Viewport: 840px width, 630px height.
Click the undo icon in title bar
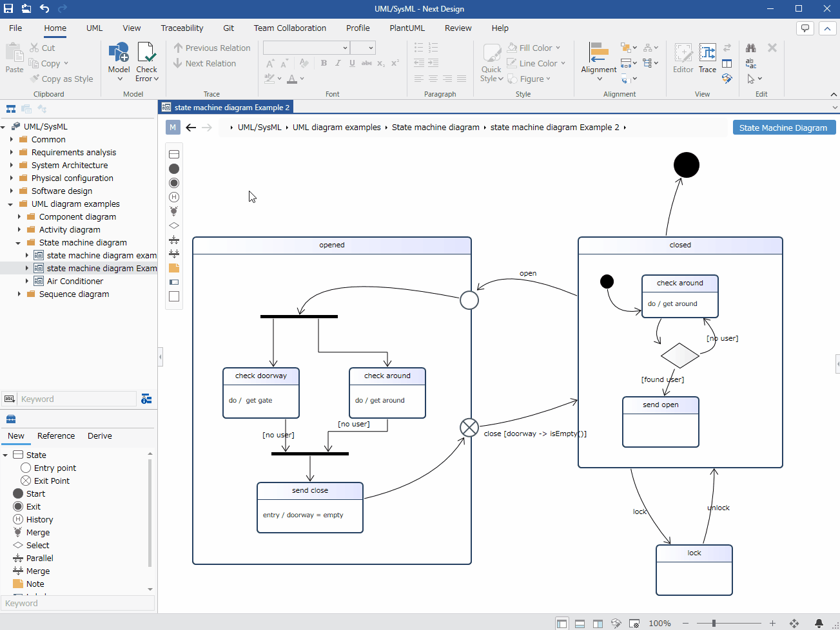[x=44, y=8]
